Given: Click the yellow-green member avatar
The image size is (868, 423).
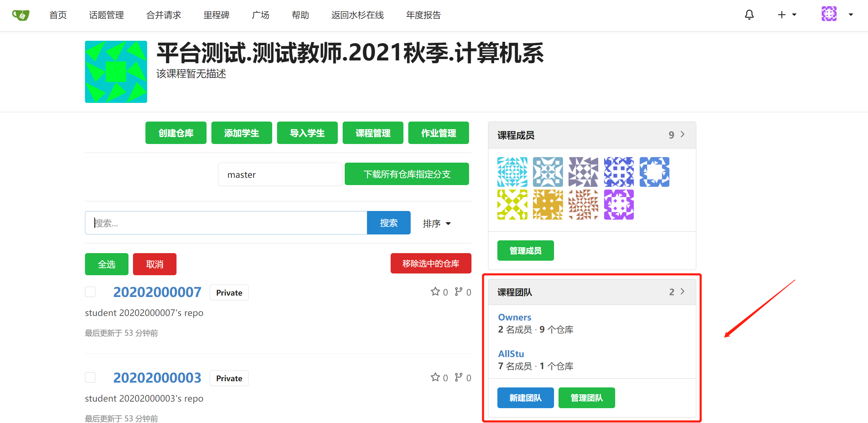Looking at the screenshot, I should point(512,204).
